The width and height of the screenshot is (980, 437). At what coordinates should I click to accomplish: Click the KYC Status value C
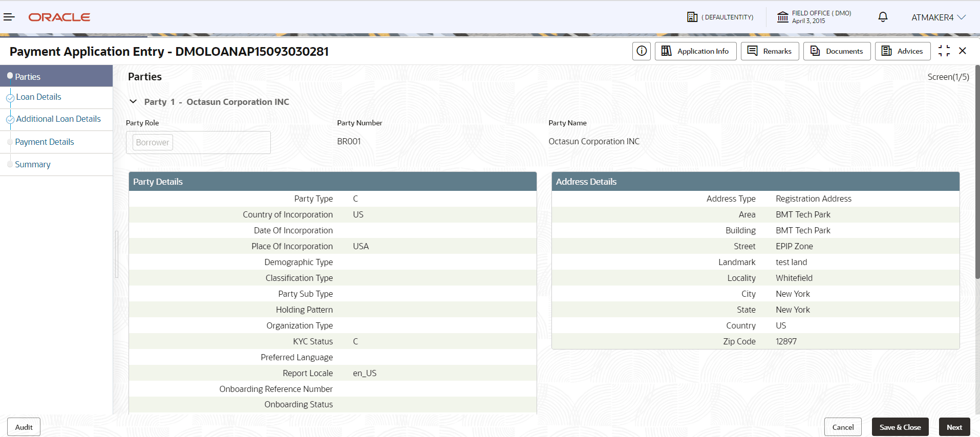click(x=355, y=341)
